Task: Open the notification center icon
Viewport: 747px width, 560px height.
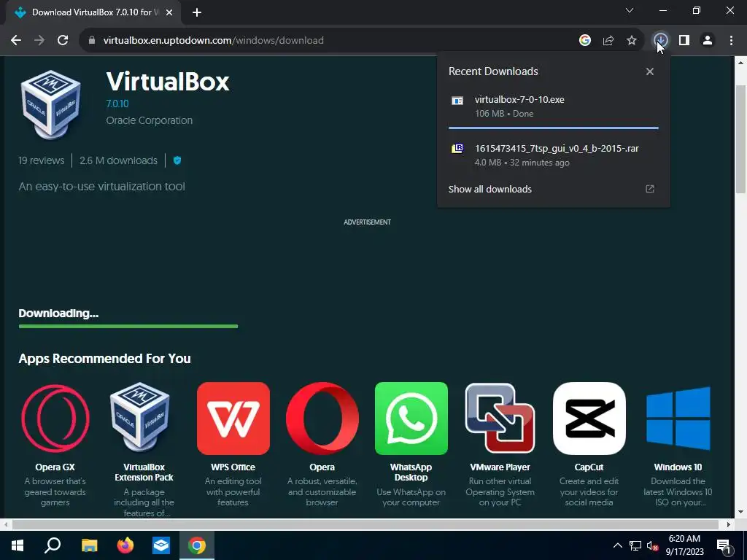Action: pos(724,547)
